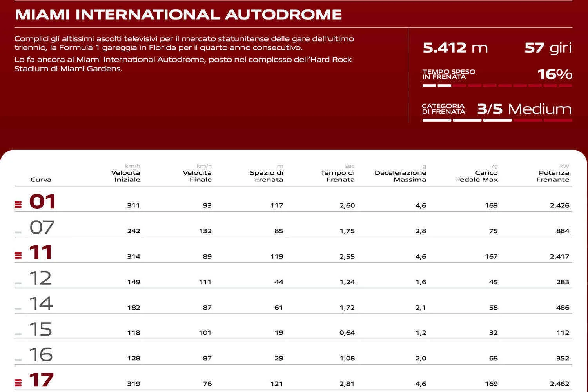Image resolution: width=588 pixels, height=392 pixels.
Task: Click the Decelerazione Massima column header
Action: point(400,176)
